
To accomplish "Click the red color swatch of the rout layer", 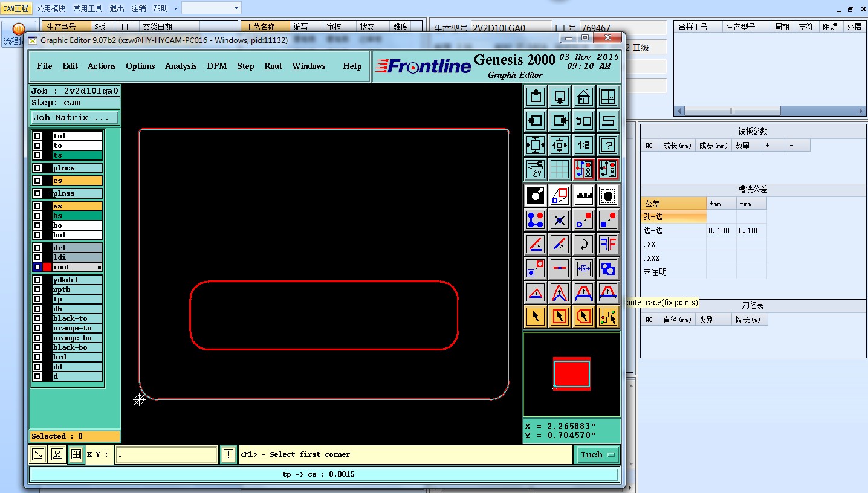I will [x=47, y=267].
